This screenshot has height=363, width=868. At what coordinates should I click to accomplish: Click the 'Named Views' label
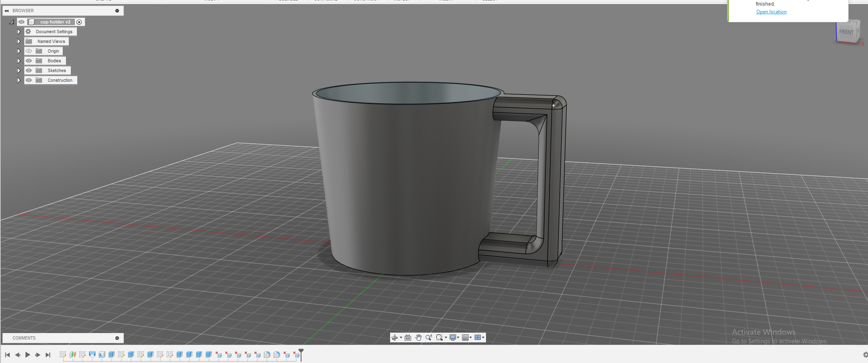(x=51, y=41)
